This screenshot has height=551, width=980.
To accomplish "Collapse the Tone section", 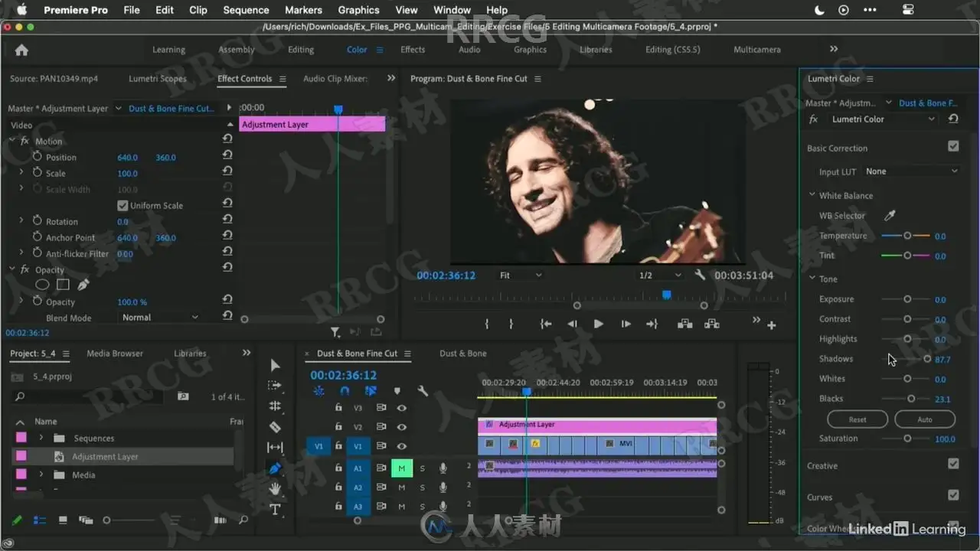I will [812, 279].
